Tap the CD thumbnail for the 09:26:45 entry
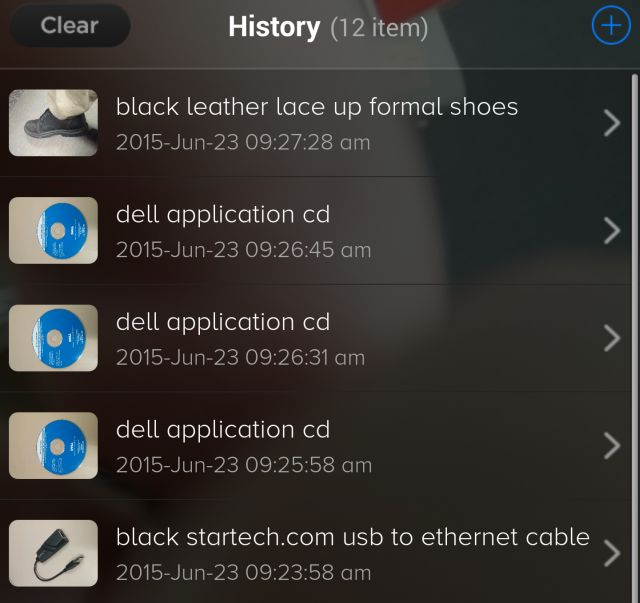Viewport: 640px width, 603px height. [x=53, y=231]
